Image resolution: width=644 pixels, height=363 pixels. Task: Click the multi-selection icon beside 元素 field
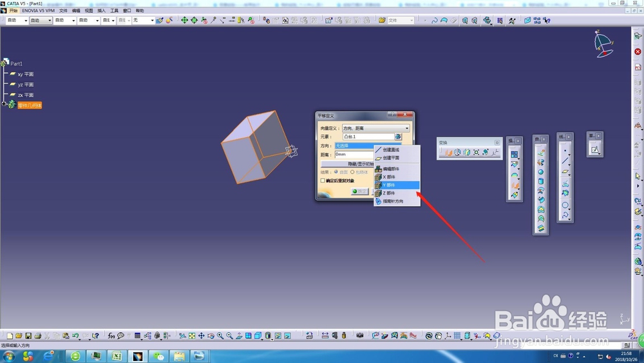[398, 137]
